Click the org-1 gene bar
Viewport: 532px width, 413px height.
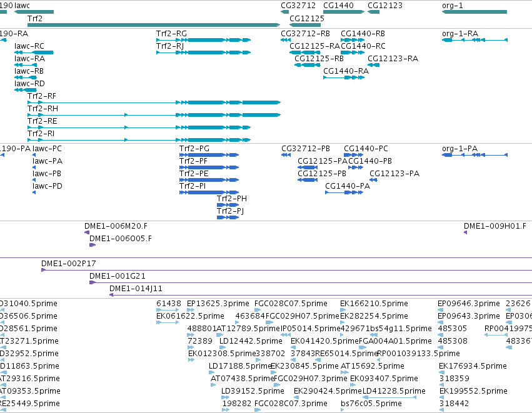(x=474, y=12)
